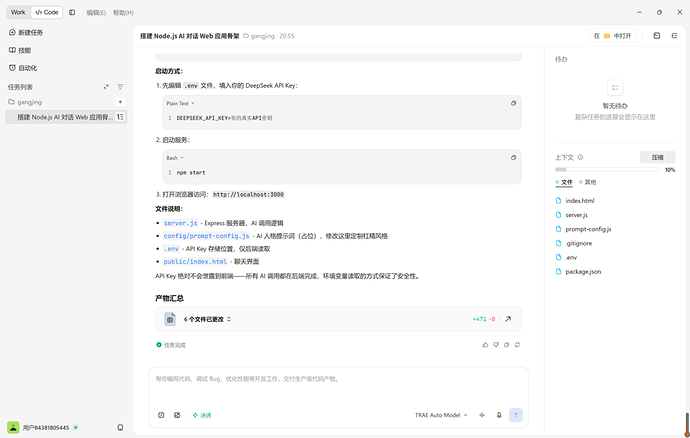Click the slash command icon in input box

(x=161, y=415)
